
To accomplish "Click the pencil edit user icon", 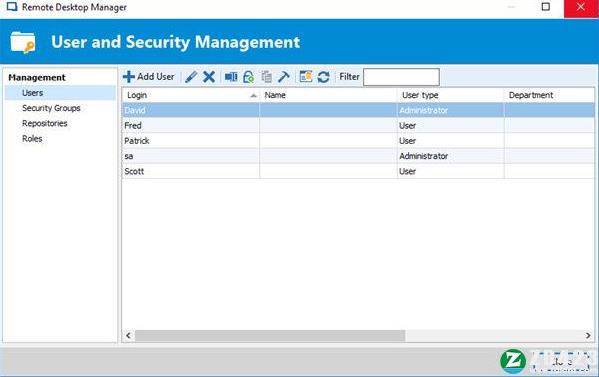I will pyautogui.click(x=191, y=77).
